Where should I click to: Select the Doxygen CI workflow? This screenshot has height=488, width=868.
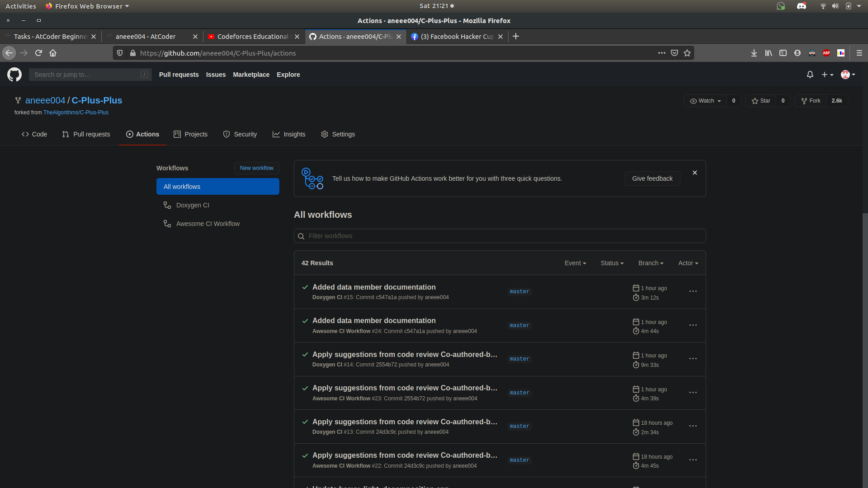193,205
